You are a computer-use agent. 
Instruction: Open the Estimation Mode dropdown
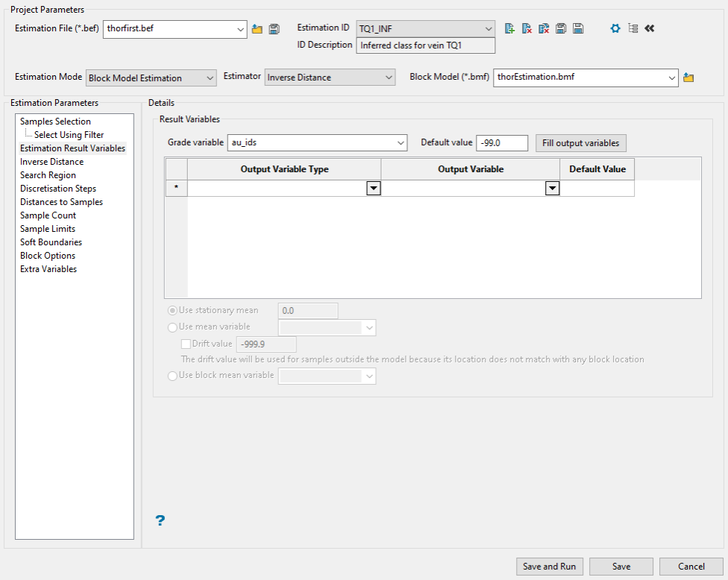click(151, 78)
